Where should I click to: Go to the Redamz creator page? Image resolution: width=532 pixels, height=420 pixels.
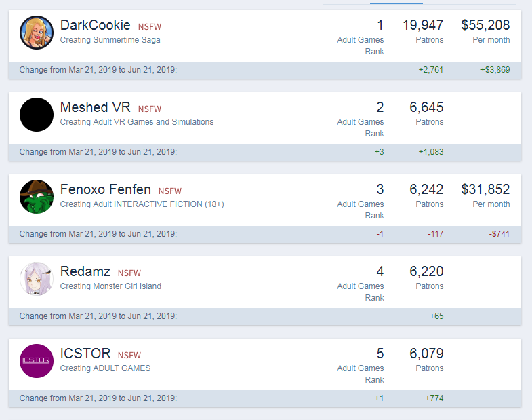click(x=85, y=271)
